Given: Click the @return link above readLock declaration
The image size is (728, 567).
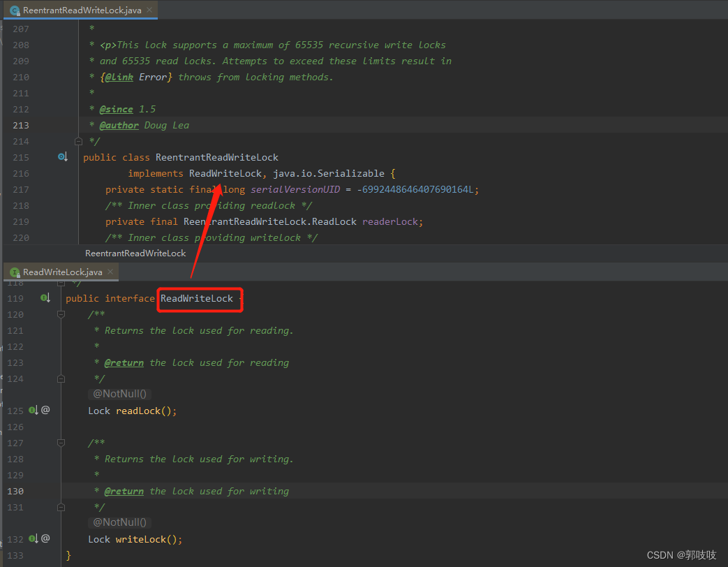Looking at the screenshot, I should (x=124, y=362).
